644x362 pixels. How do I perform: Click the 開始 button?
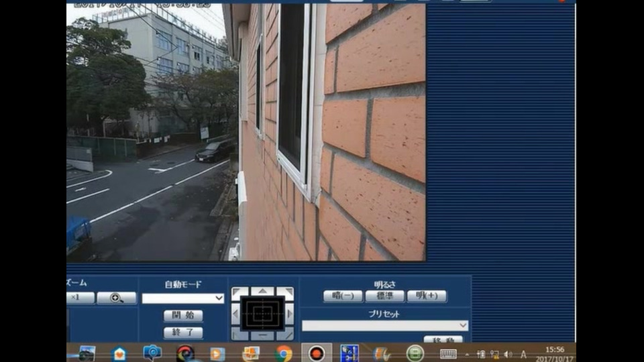[183, 316]
